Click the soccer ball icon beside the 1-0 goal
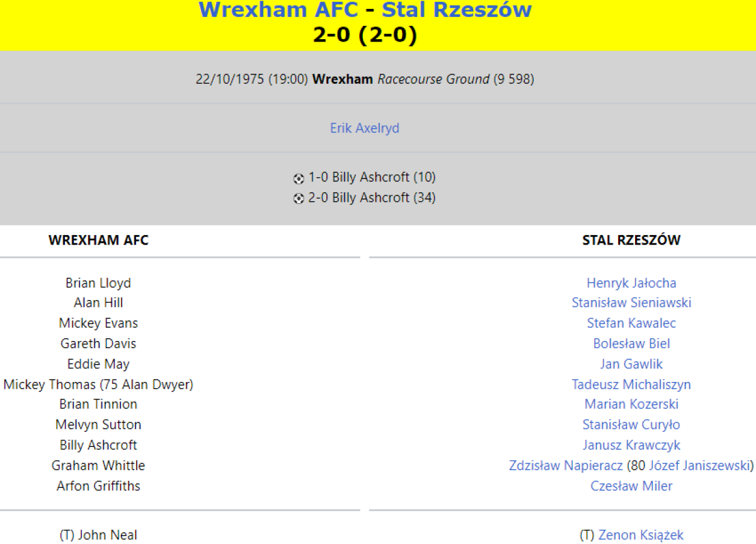The image size is (756, 544). [x=299, y=178]
